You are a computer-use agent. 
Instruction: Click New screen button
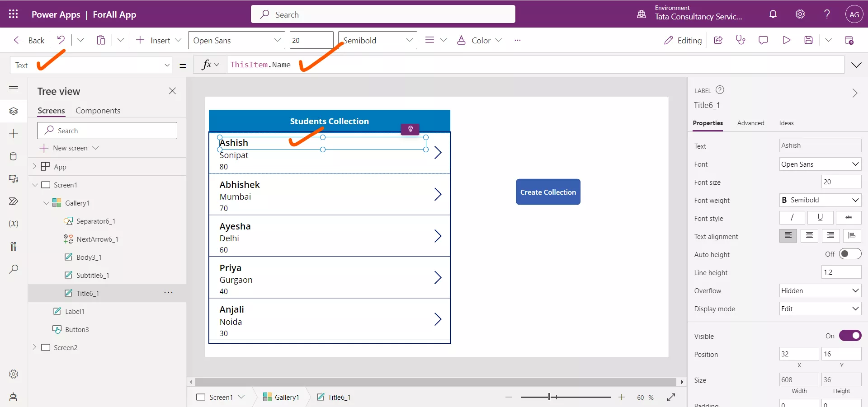[x=70, y=148]
